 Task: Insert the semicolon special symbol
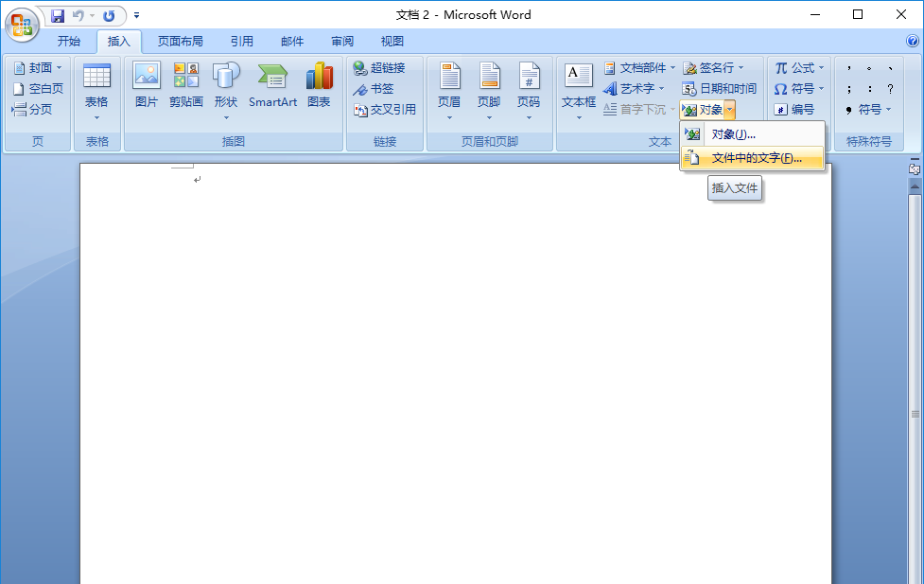(x=849, y=88)
